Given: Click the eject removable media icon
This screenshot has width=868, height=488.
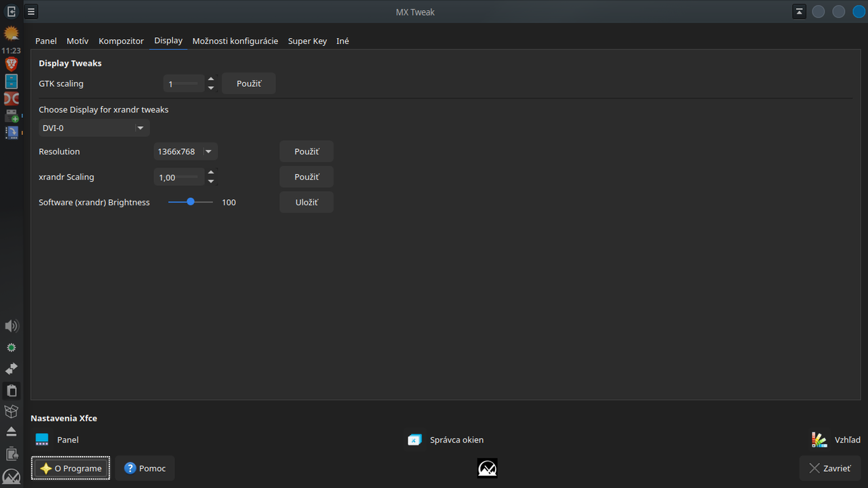Looking at the screenshot, I should 11,432.
